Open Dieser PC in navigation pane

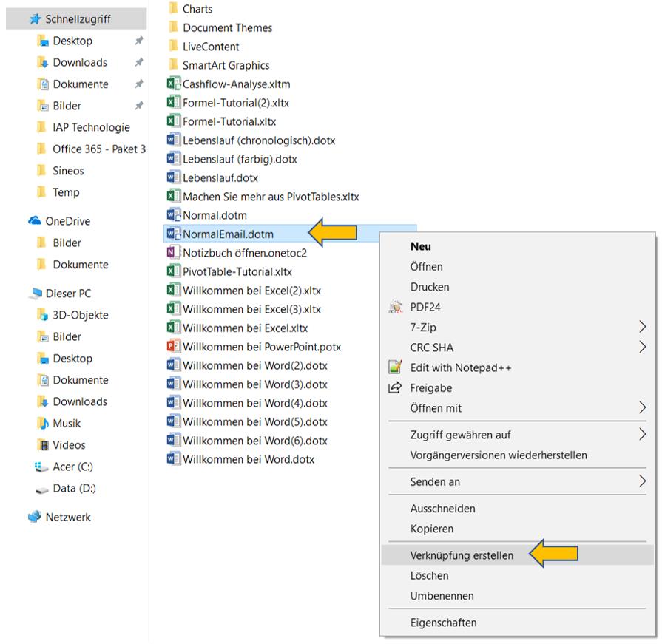[68, 294]
